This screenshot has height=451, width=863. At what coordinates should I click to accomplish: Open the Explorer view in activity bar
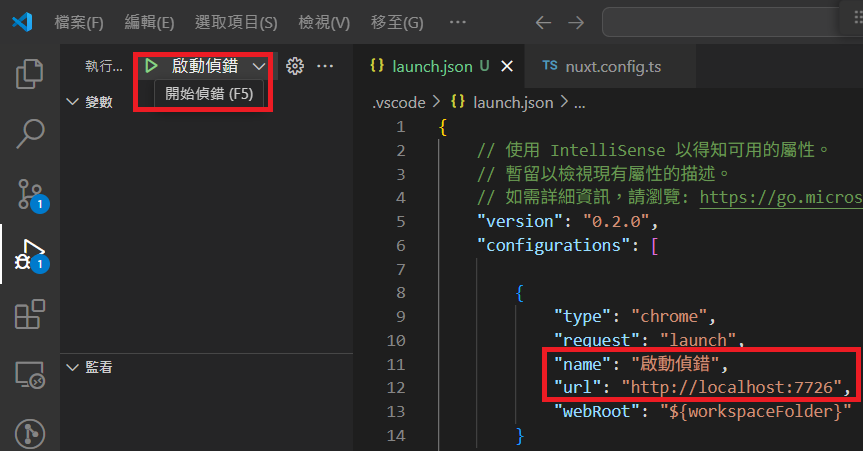pyautogui.click(x=30, y=73)
